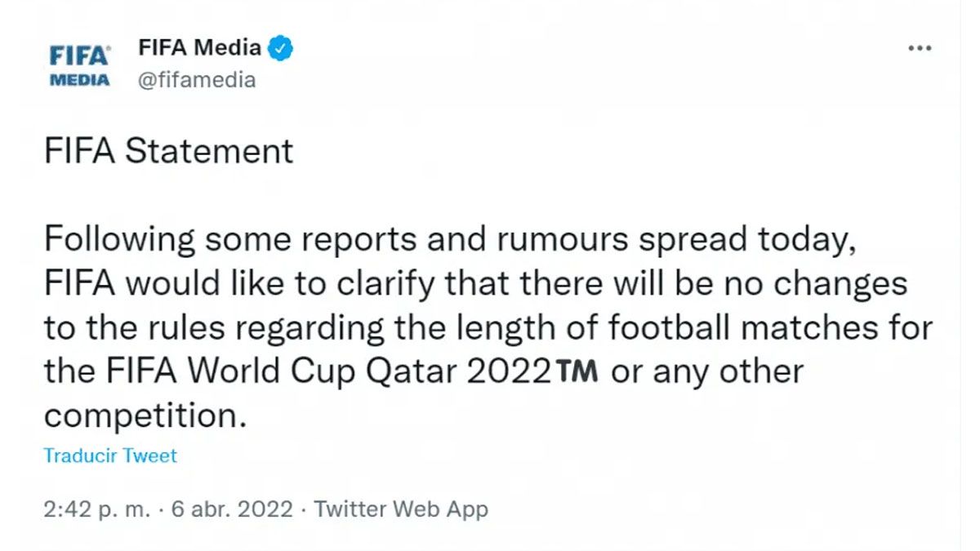Click the "FIFA Statement" heading text

pos(168,152)
